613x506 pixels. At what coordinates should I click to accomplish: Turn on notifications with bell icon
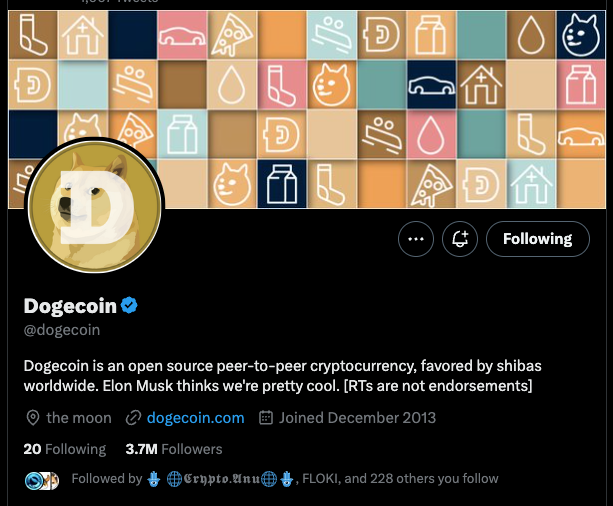click(460, 239)
